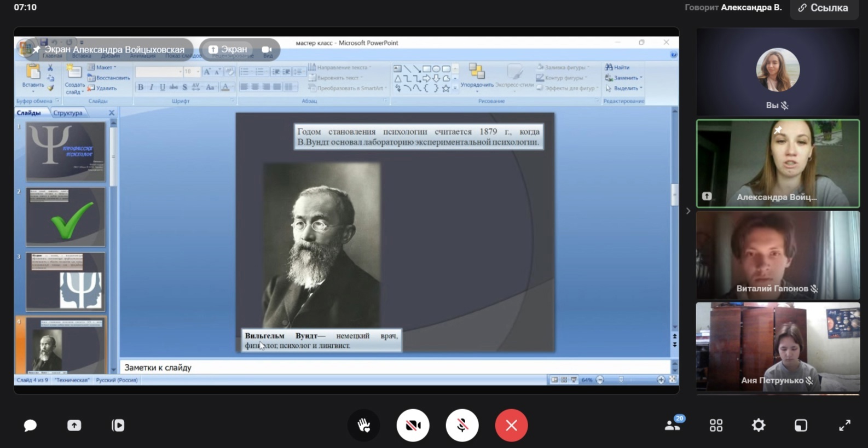Viewport: 868px width, 448px height.
Task: Click the Найти find button
Action: coord(618,67)
